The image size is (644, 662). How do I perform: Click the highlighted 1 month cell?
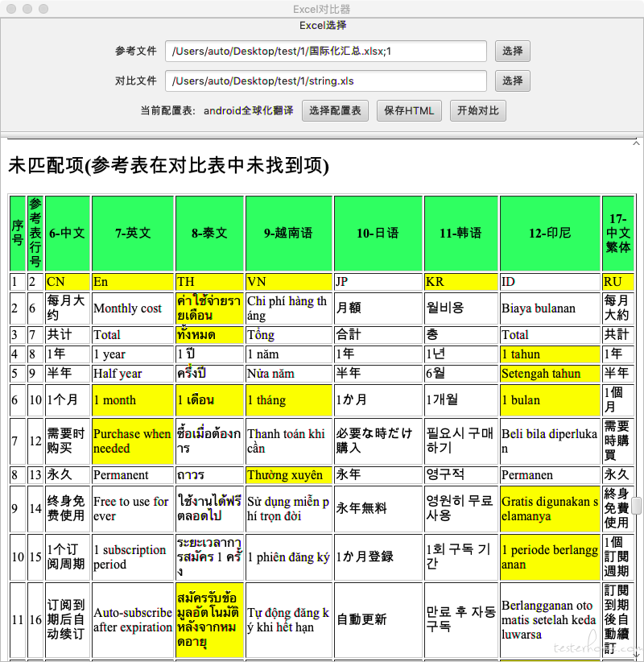[x=133, y=399]
